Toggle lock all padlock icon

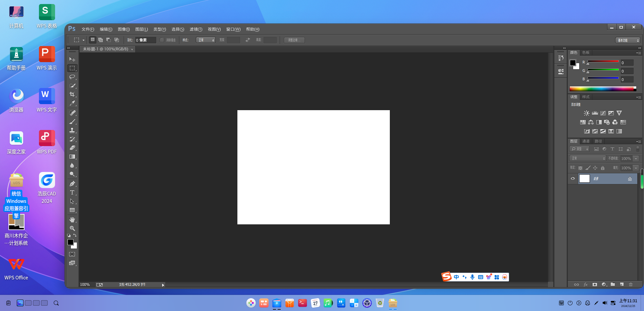[603, 168]
